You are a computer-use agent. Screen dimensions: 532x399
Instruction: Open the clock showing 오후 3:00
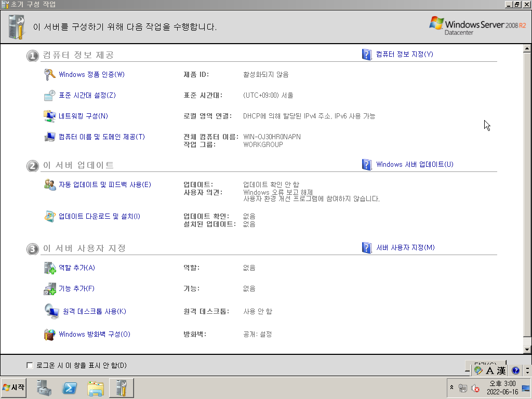[x=502, y=388]
